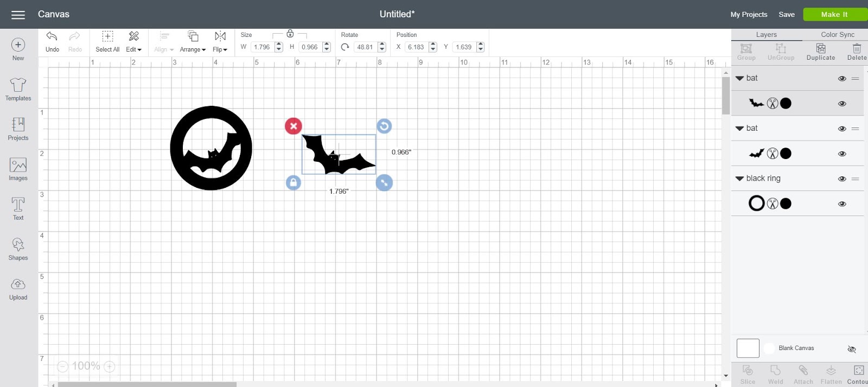Image resolution: width=868 pixels, height=387 pixels.
Task: Select the Text tool
Action: pos(18,209)
